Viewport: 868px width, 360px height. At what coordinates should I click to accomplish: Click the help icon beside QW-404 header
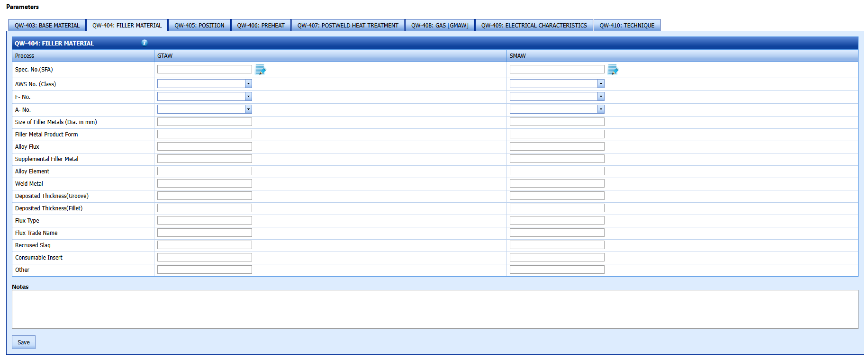[x=145, y=43]
